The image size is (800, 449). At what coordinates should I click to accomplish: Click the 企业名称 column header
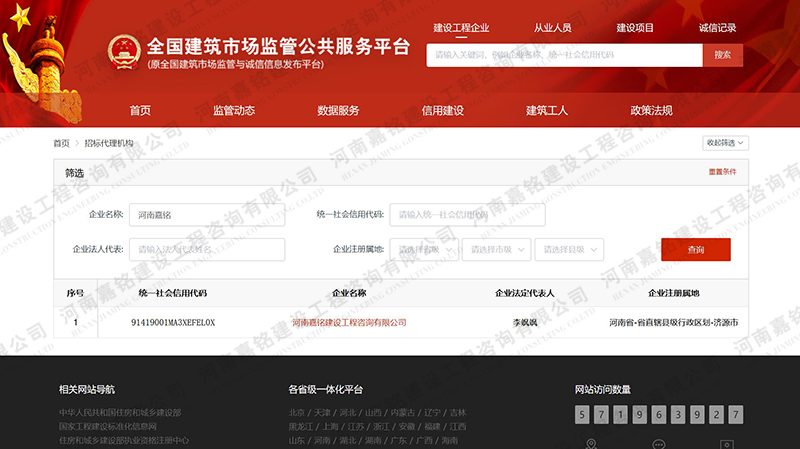349,293
